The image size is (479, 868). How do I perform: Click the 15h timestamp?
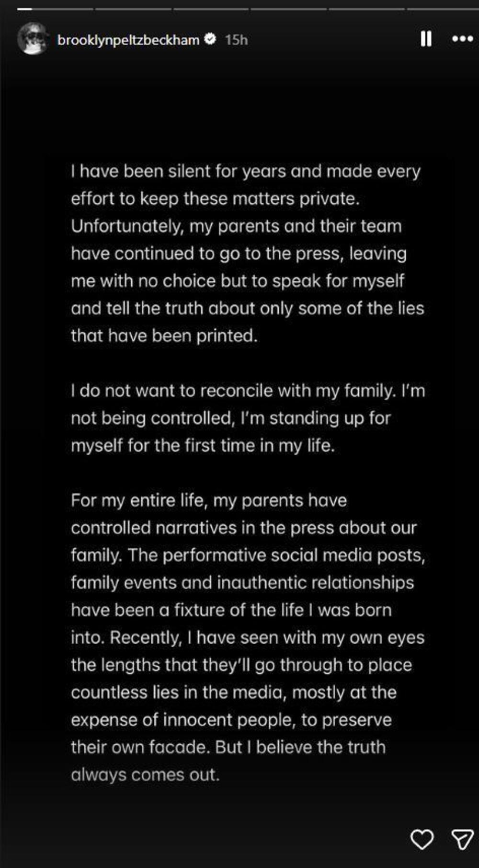(236, 40)
